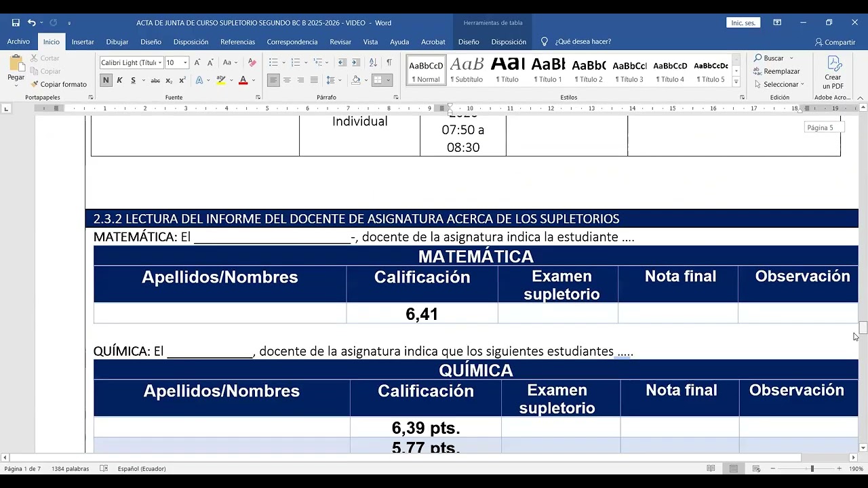Click Copiar formato format painter
Screen dimensions: 868x488
tap(59, 84)
